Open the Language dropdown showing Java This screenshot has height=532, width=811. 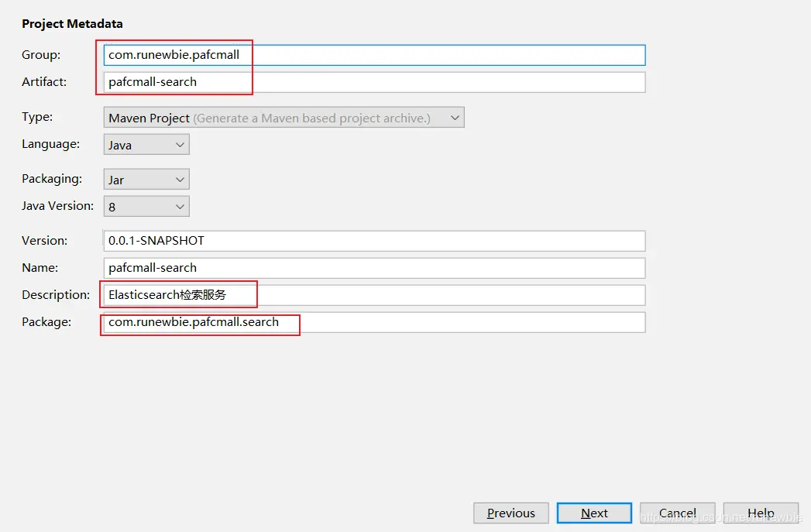[x=146, y=145]
